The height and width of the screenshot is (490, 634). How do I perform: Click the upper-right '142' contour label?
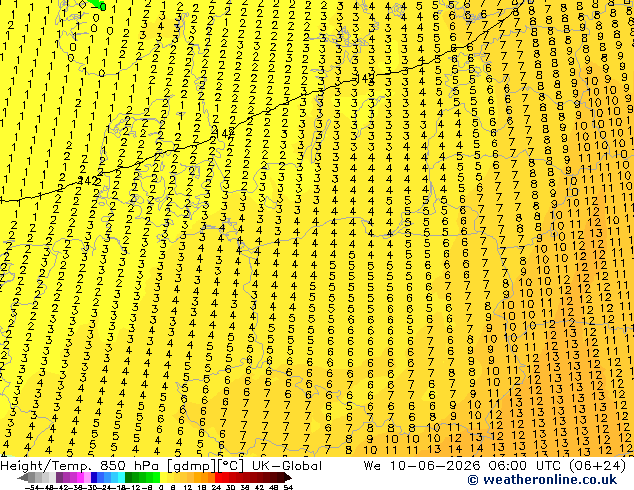365,79
